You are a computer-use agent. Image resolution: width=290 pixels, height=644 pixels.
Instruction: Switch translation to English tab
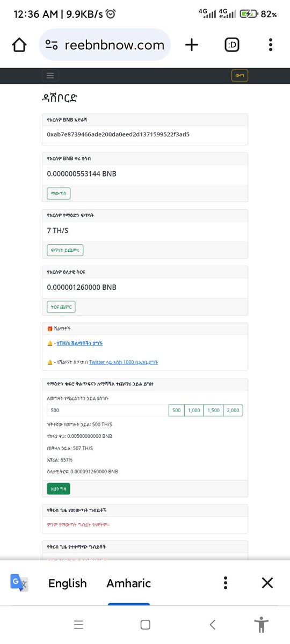(67, 583)
